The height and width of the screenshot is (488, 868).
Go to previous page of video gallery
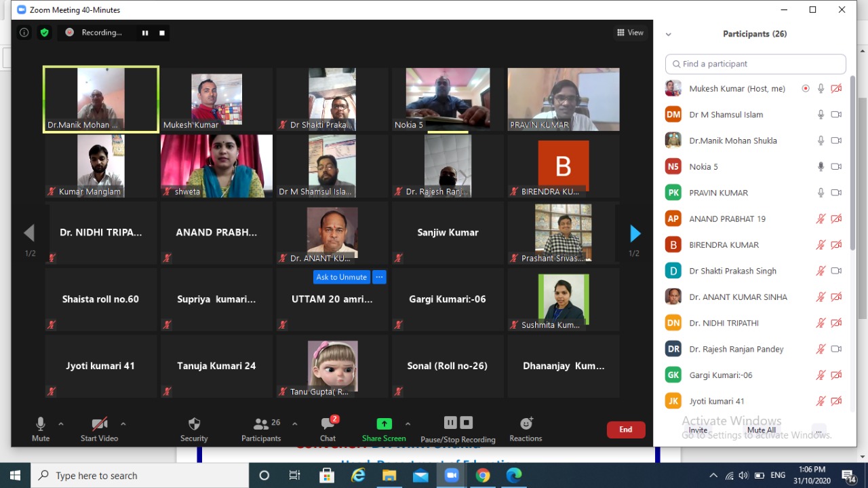[x=29, y=233]
